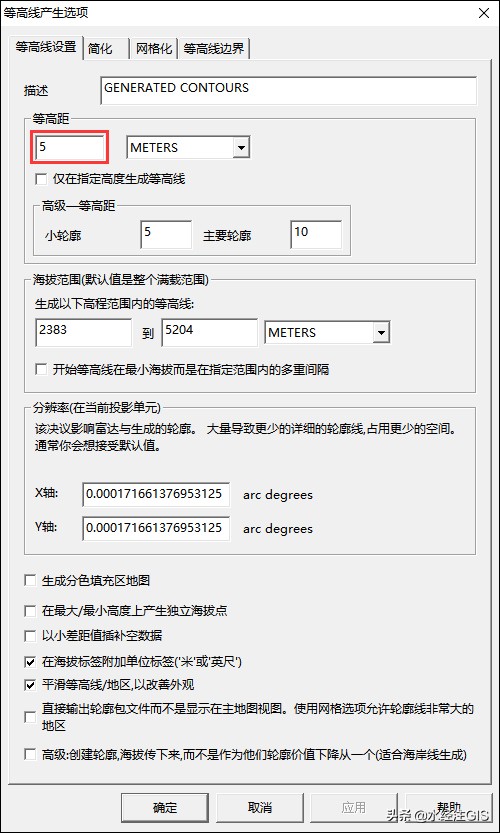The image size is (500, 833).
Task: Click the 取消 button
Action: [x=260, y=808]
